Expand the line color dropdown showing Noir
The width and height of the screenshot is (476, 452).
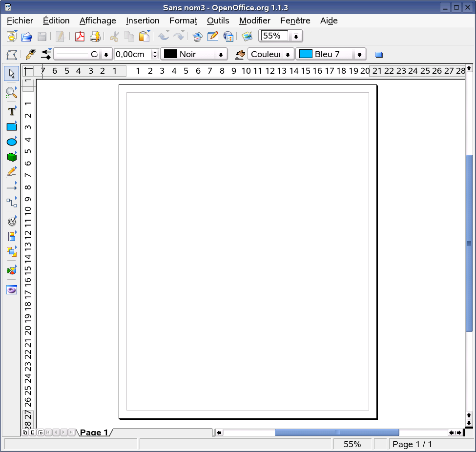click(x=221, y=54)
